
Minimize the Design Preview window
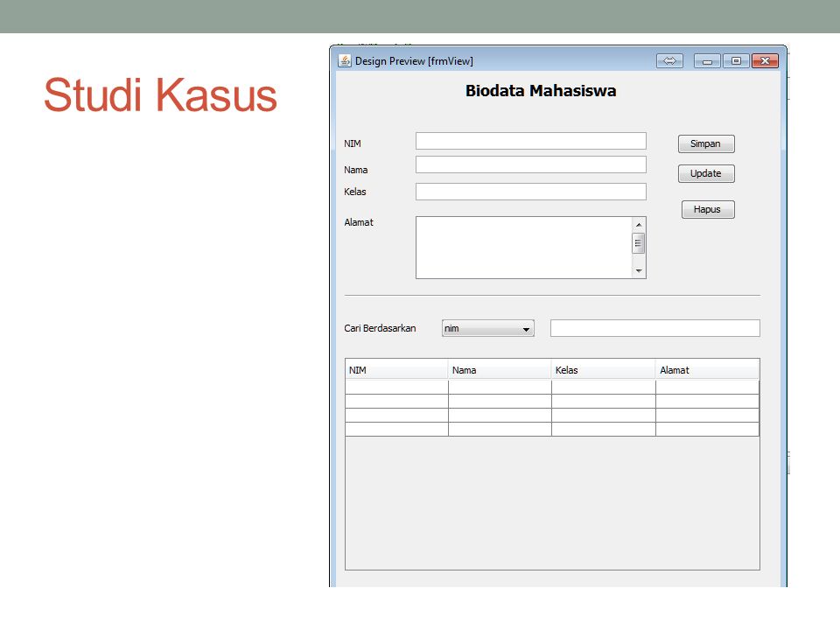(x=707, y=61)
